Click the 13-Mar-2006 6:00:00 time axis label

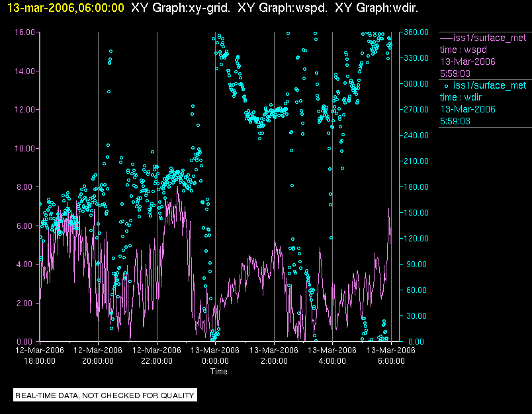[x=391, y=356]
